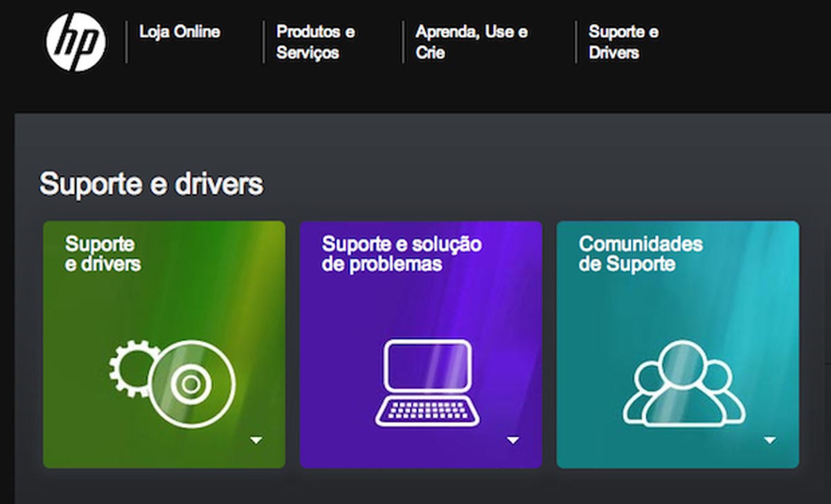Click the HP logo
The width and height of the screenshot is (831, 504).
pyautogui.click(x=75, y=42)
